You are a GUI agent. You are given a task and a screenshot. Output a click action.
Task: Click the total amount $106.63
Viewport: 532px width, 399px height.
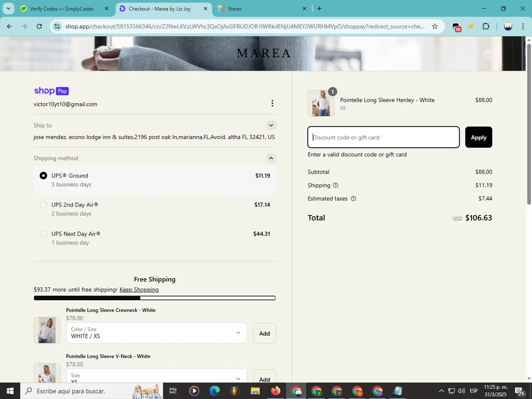point(478,218)
